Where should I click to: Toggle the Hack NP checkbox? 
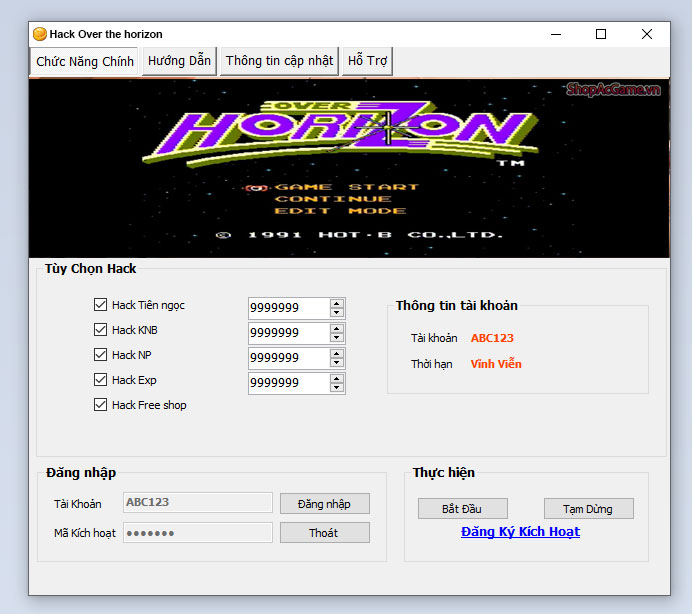click(100, 355)
